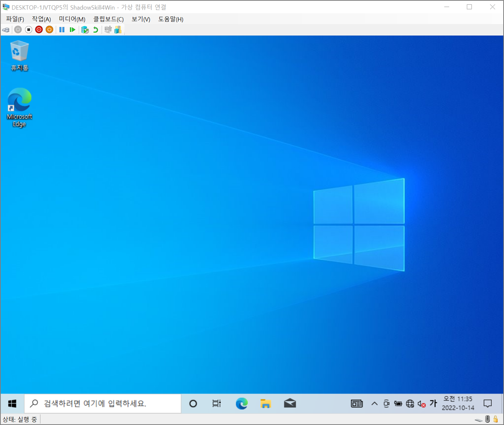Viewport: 504px width, 425px height.
Task: Click the VM connection window title icon
Action: coord(6,7)
